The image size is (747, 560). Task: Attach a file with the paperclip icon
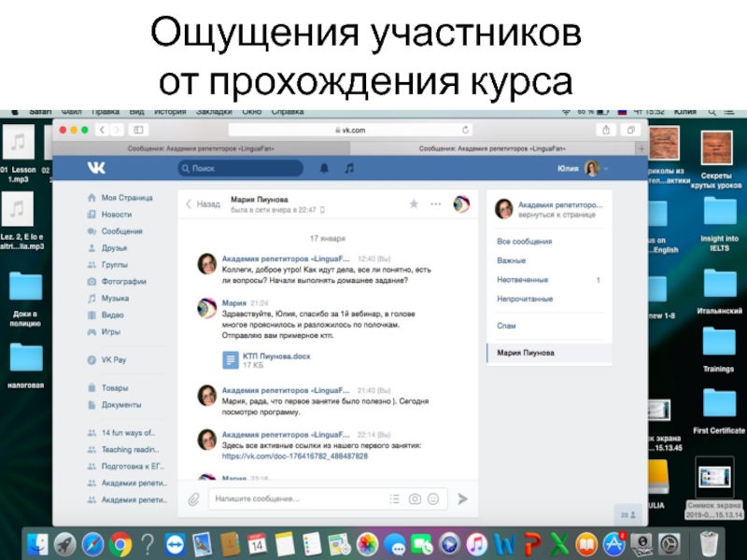(x=193, y=499)
